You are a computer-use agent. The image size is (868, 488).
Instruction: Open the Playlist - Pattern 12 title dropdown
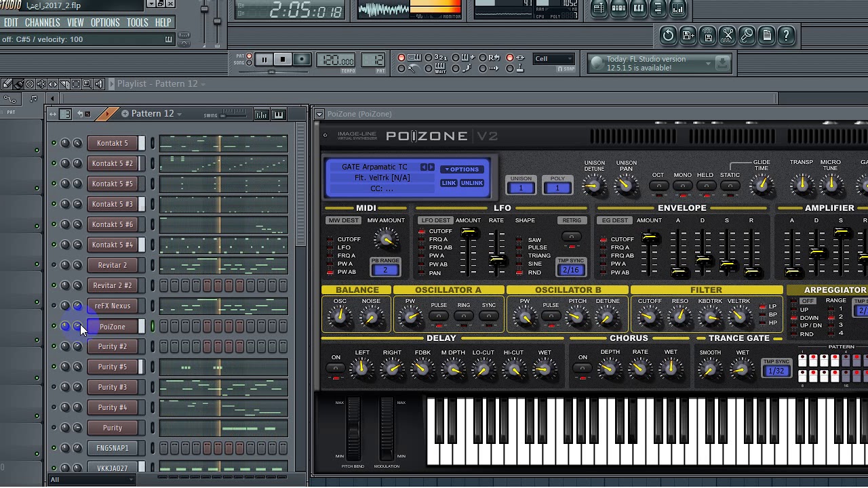(202, 84)
